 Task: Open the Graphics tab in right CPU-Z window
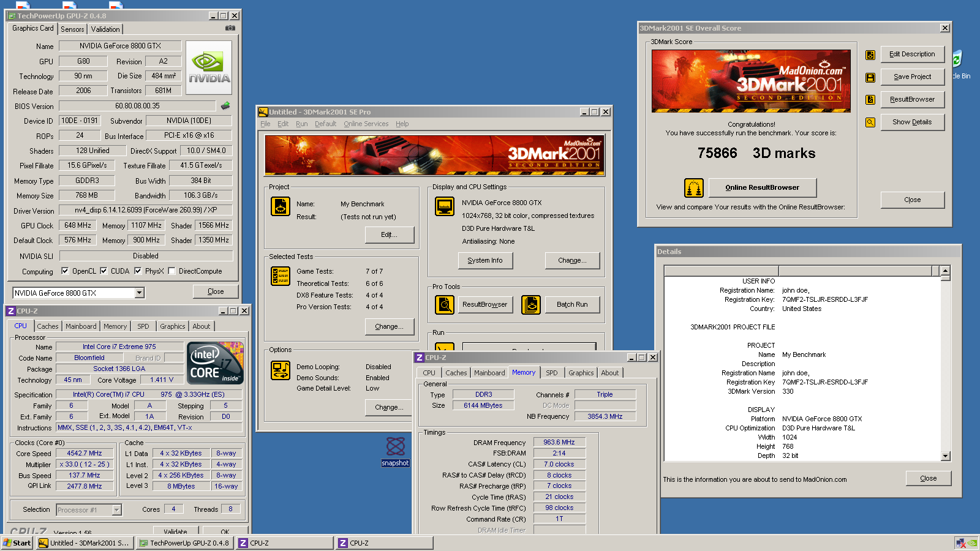(581, 373)
